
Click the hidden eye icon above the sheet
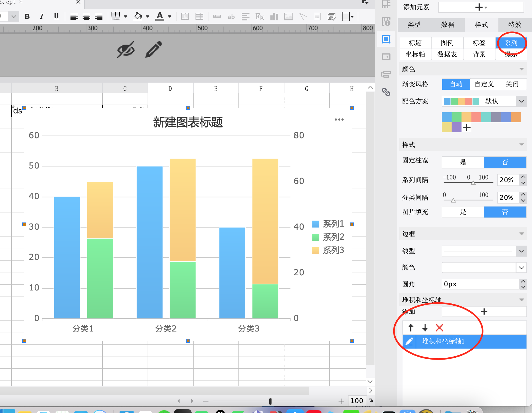(126, 50)
